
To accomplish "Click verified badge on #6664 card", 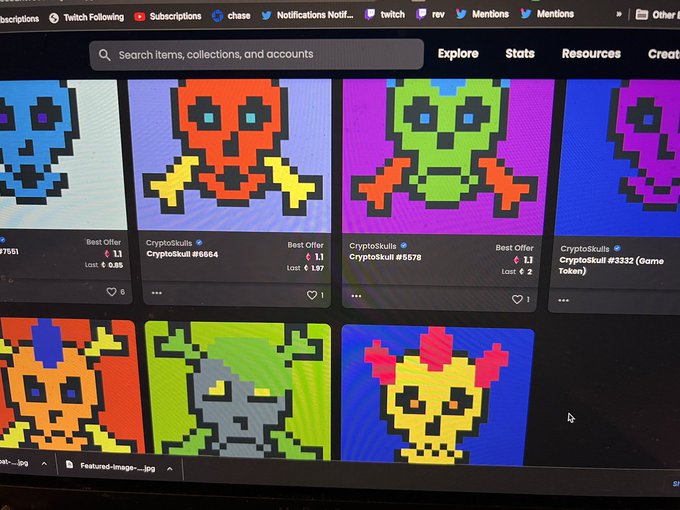I will [x=199, y=242].
